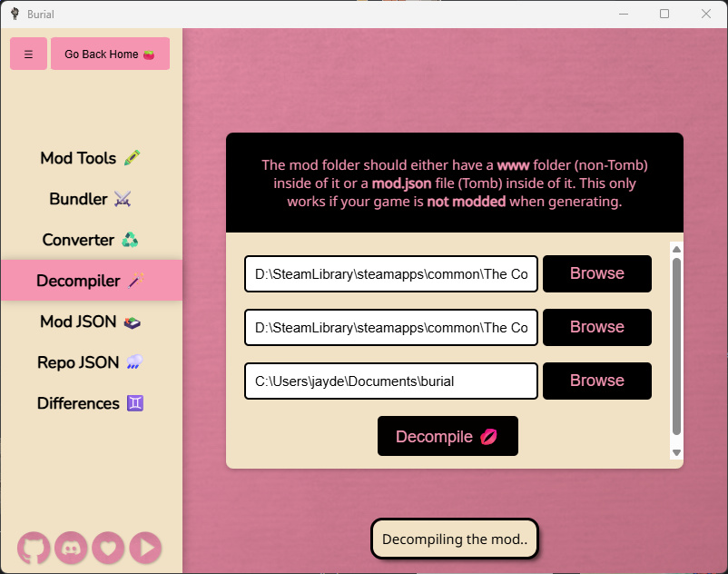Click the scrollbar up arrow
This screenshot has width=728, height=574.
(676, 250)
